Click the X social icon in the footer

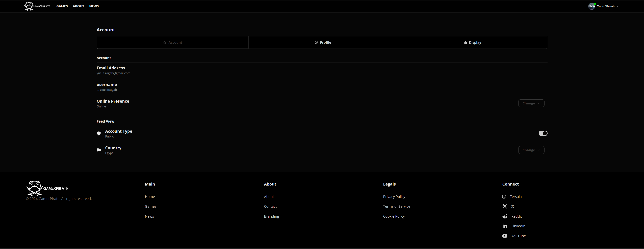pos(504,207)
